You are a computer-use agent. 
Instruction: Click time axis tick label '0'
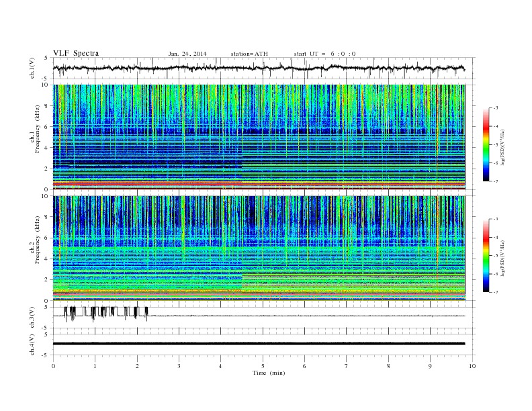point(53,366)
